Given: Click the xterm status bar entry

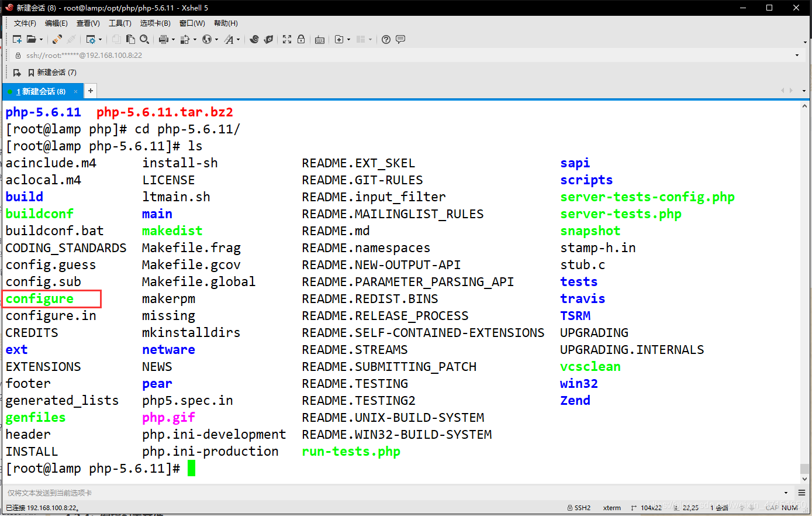Looking at the screenshot, I should (612, 508).
